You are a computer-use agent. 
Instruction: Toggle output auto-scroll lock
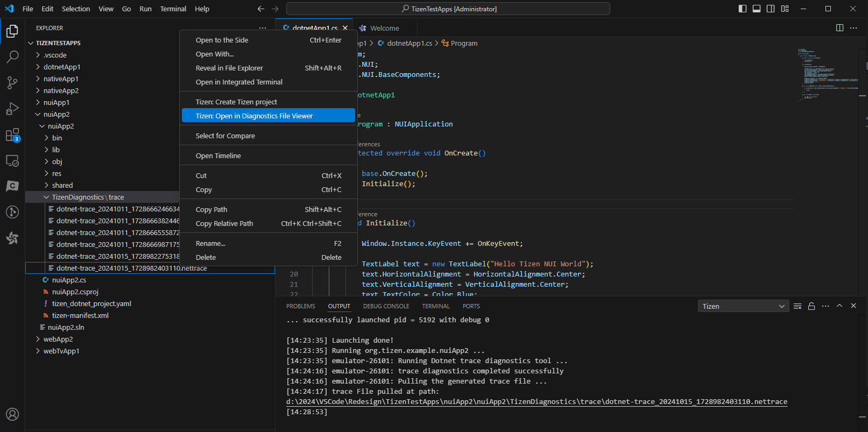click(811, 306)
